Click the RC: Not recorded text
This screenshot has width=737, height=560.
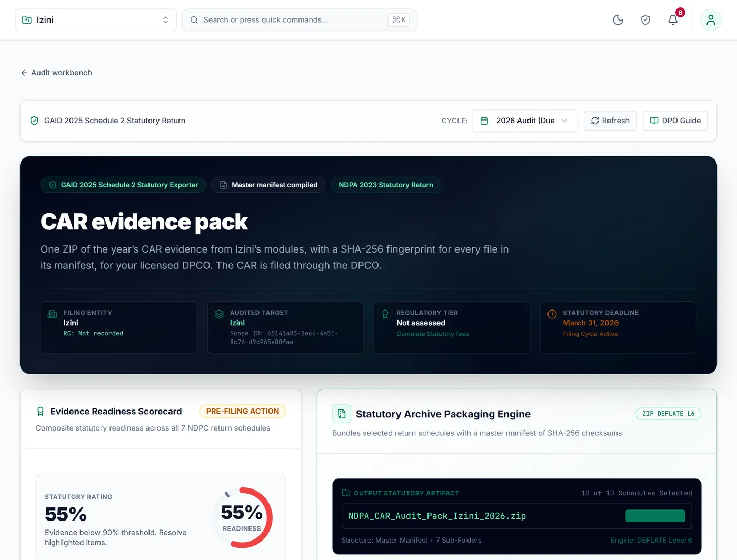[x=93, y=333]
